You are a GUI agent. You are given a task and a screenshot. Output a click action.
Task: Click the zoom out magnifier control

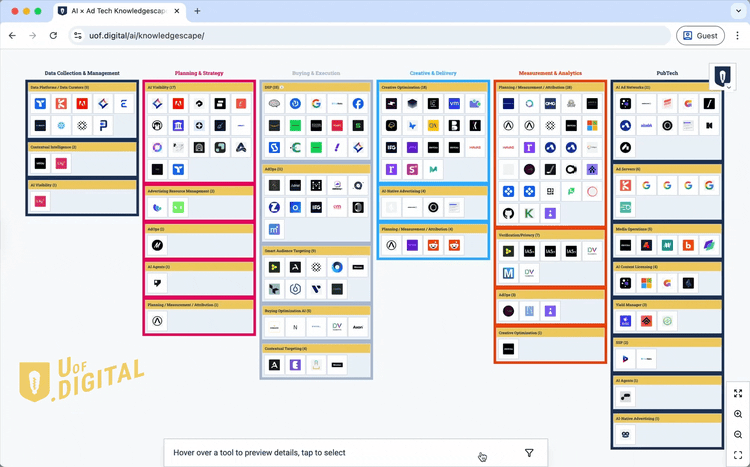pos(738,434)
